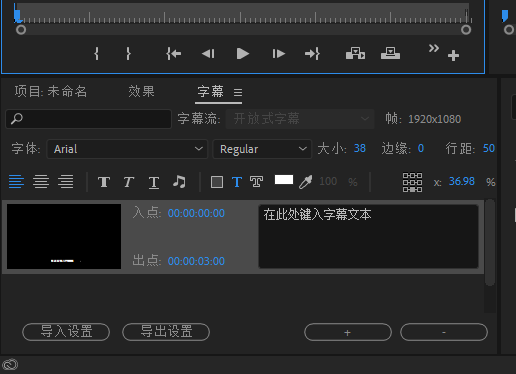Go to Out point button
Image resolution: width=516 pixels, height=374 pixels.
pos(312,54)
